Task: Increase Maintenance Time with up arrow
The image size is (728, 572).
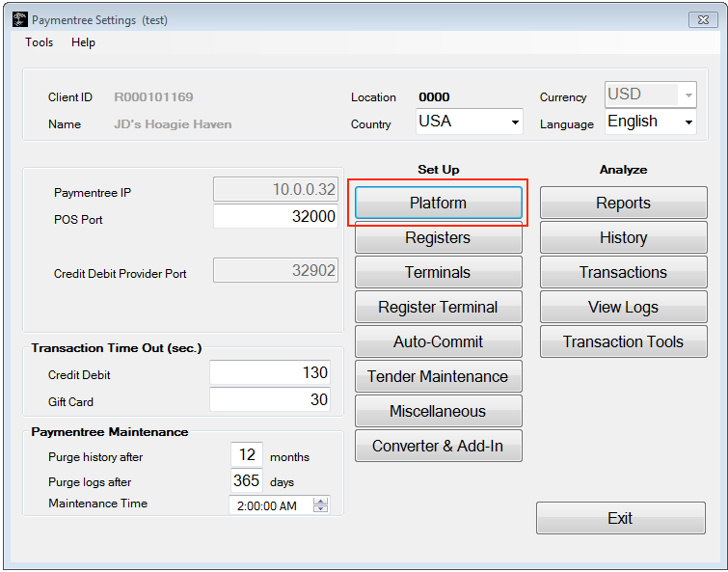Action: [320, 501]
